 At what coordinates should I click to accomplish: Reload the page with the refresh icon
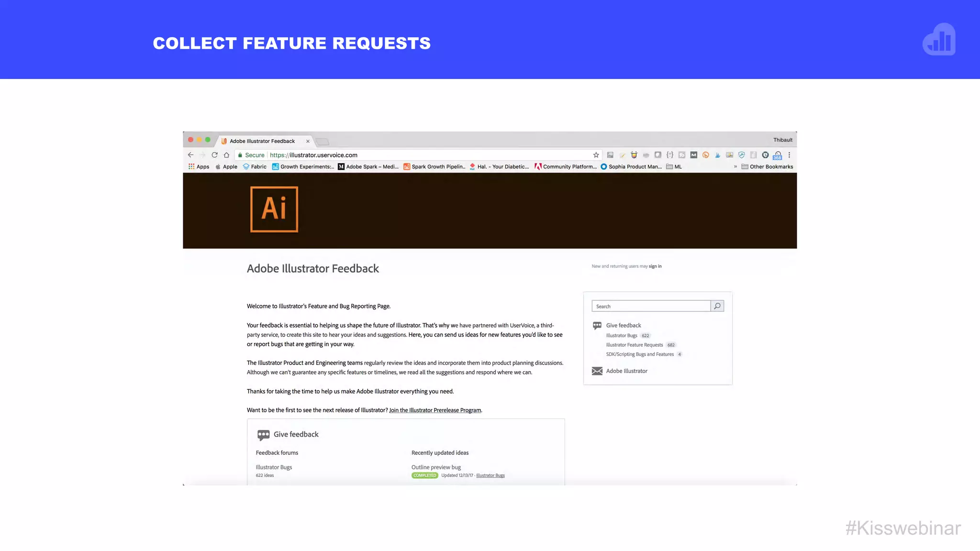214,155
